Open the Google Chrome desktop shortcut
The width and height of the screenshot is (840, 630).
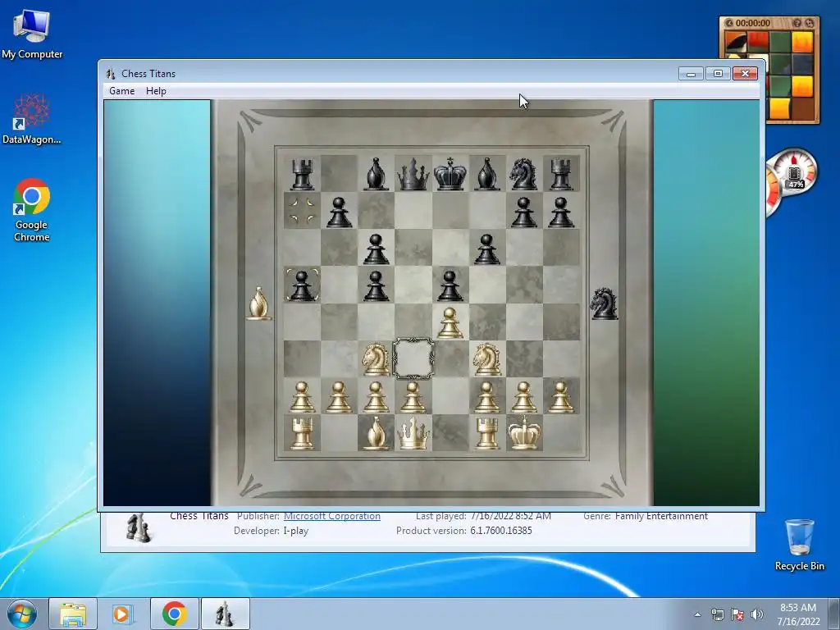[32, 210]
